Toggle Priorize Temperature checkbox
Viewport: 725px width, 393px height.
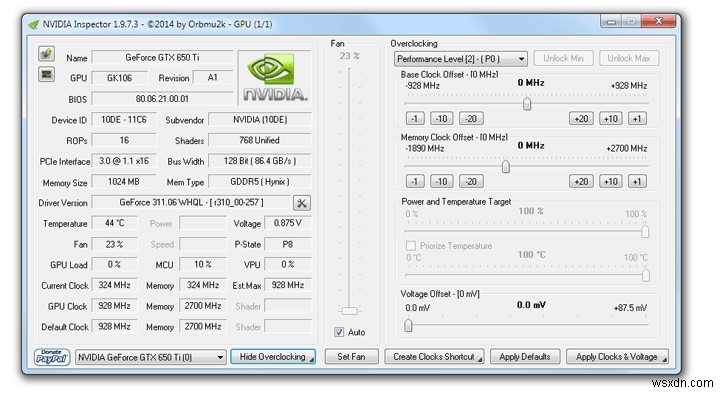(410, 246)
